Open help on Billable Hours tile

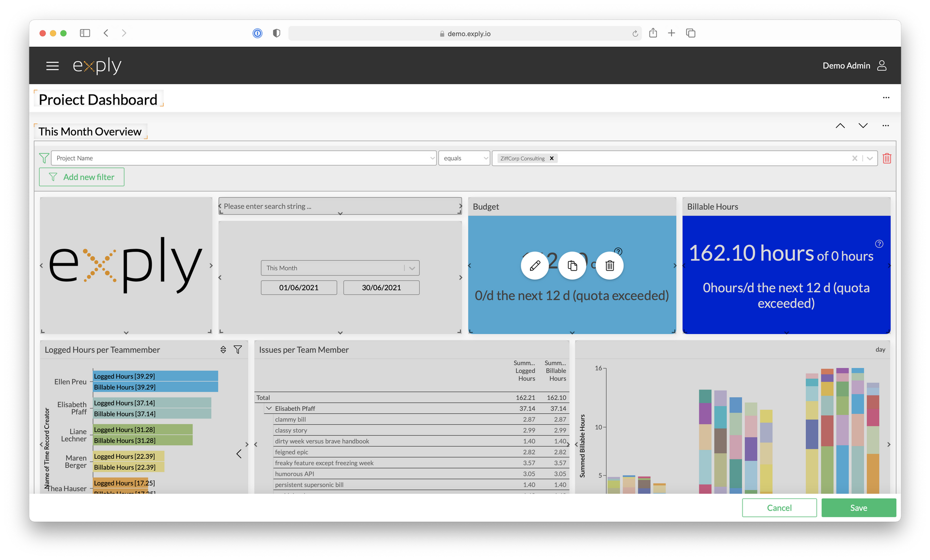879,244
